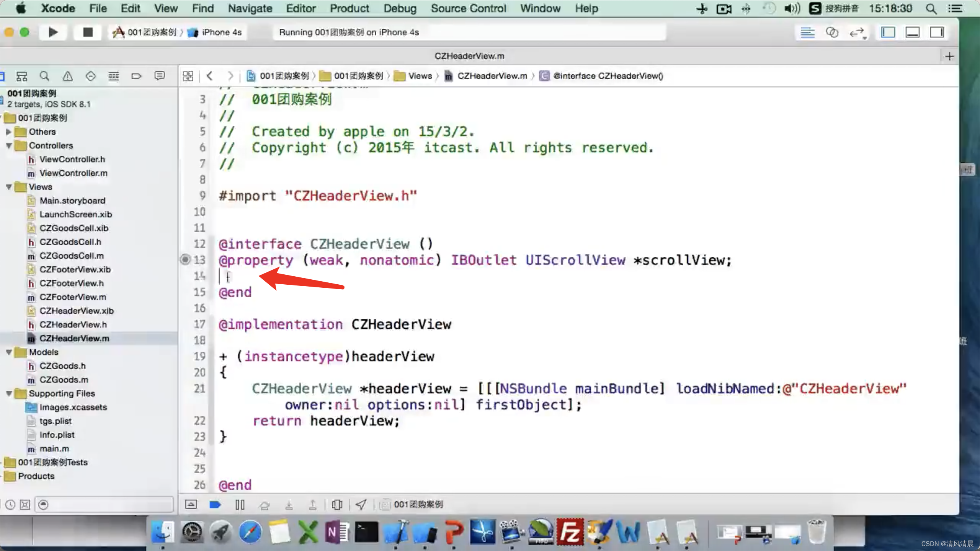Click the back navigation arrow in breadcrumb
The width and height of the screenshot is (980, 551).
[x=210, y=75]
